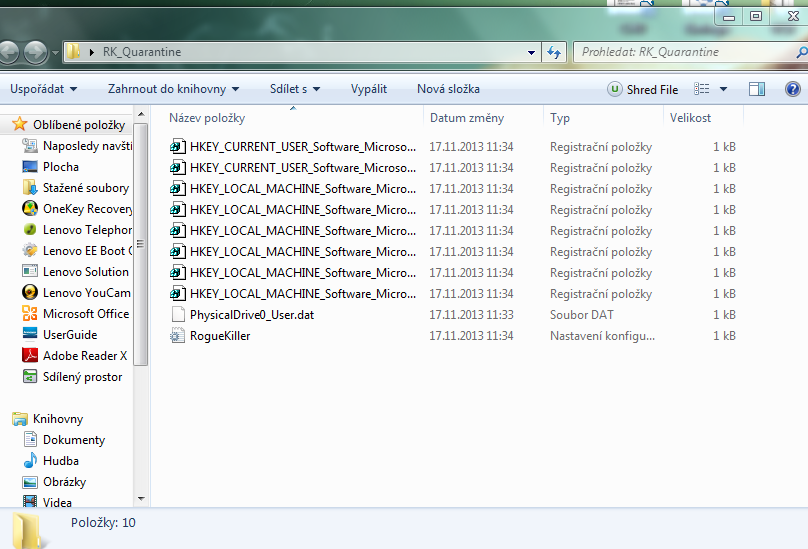Click the RogueKiller config file icon

tap(177, 336)
